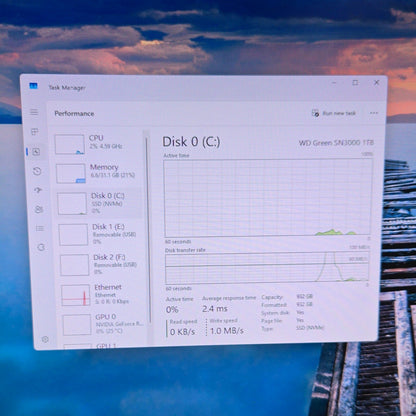
Task: Open the Details list icon
Action: (40, 228)
